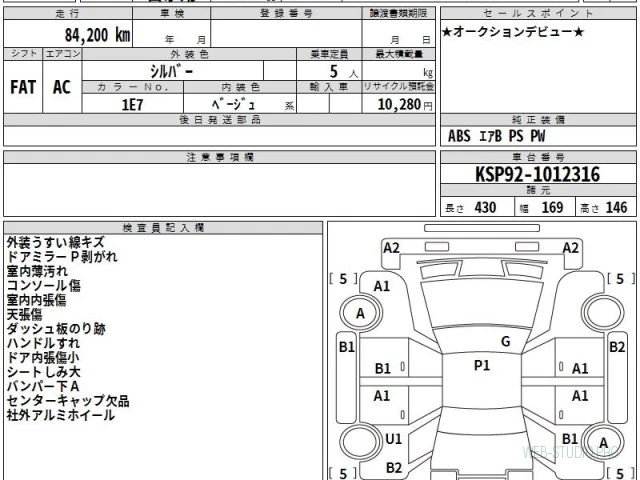The image size is (640, 480).
Task: Click the mileage value 84,200 km
Action: pos(98,35)
